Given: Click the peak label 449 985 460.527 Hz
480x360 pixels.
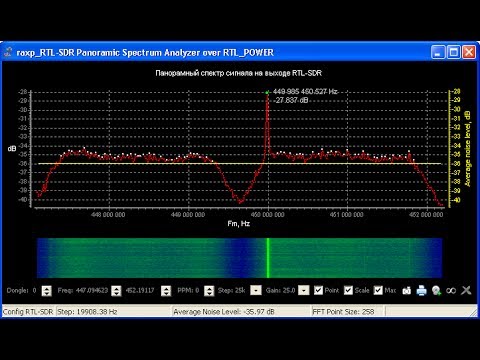Looking at the screenshot, I should pos(305,91).
